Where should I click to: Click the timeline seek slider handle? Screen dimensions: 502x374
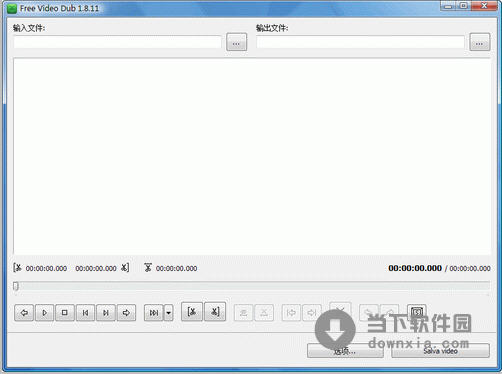tap(16, 286)
